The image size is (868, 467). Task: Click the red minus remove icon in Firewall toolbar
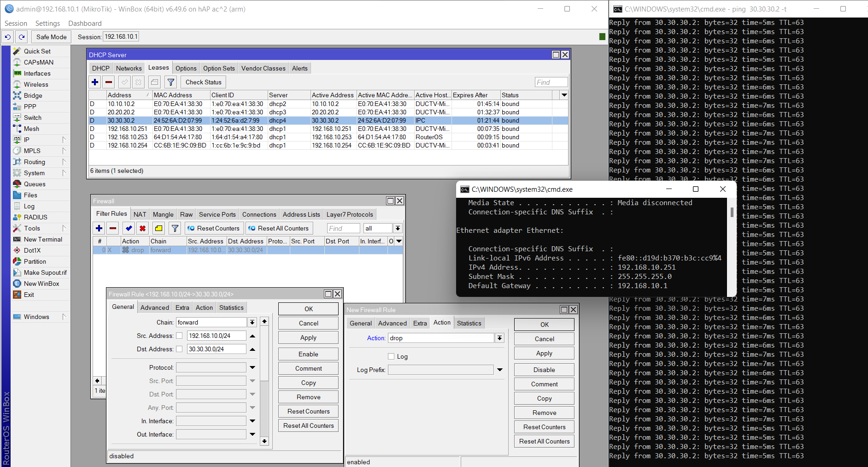113,228
